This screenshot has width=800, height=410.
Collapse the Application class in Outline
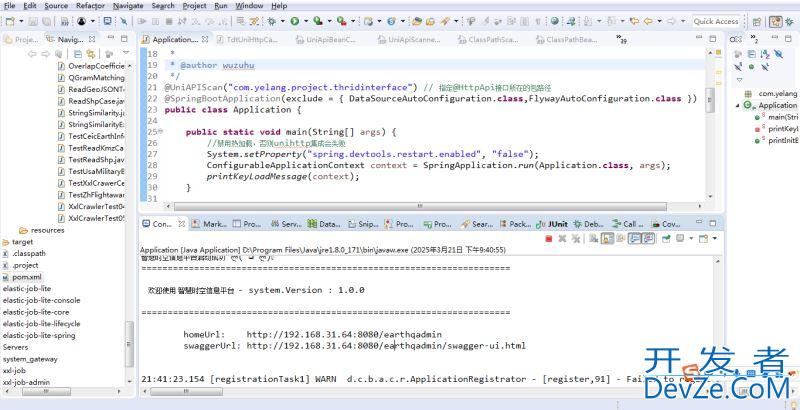pos(737,106)
